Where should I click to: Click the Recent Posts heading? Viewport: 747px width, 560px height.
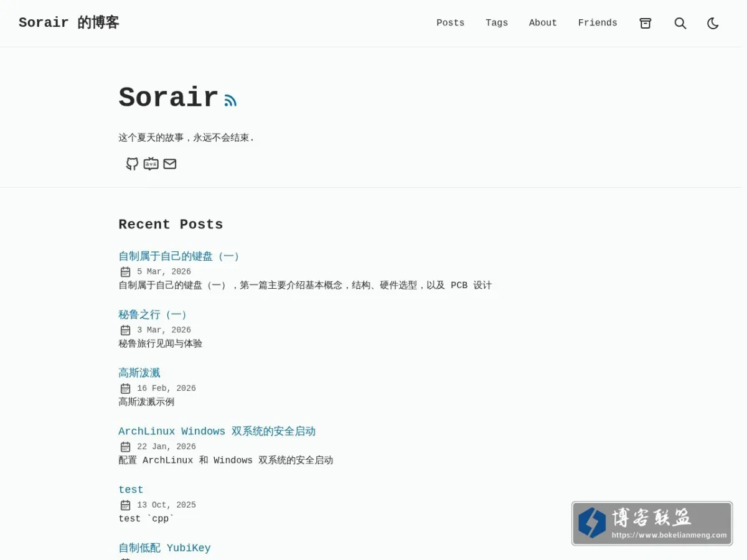tap(171, 225)
